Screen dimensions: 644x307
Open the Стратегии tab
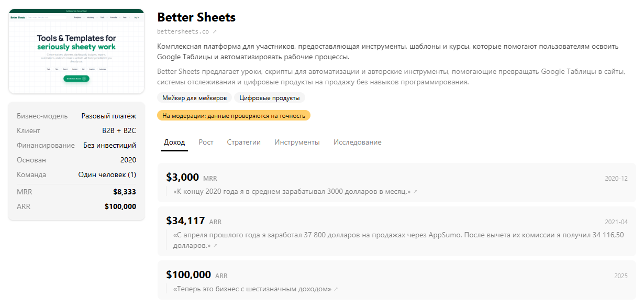click(x=243, y=142)
